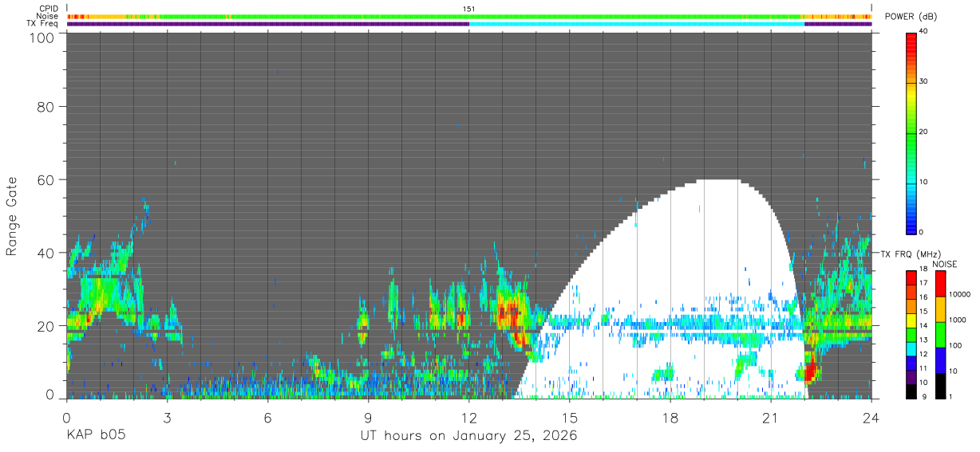Select the red top of power color bar

[911, 44]
